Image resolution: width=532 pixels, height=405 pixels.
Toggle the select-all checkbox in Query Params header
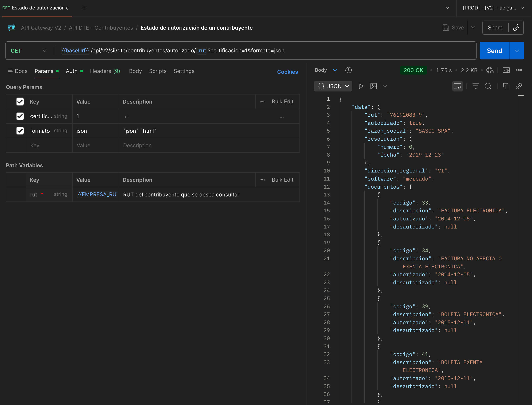click(x=20, y=102)
